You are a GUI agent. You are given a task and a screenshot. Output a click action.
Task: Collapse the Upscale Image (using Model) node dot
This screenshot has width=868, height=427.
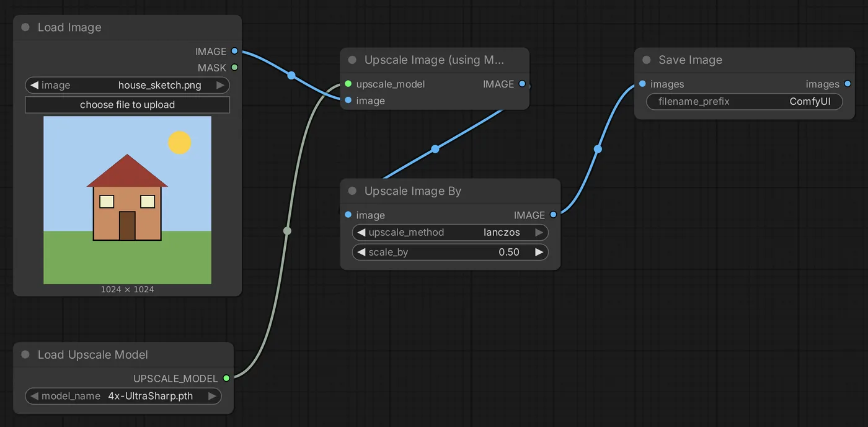click(x=352, y=60)
